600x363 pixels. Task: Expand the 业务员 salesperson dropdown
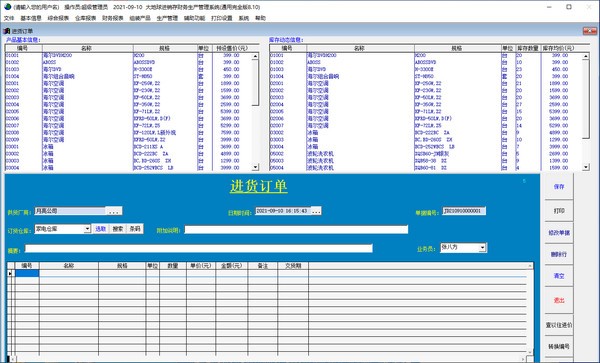click(x=482, y=248)
